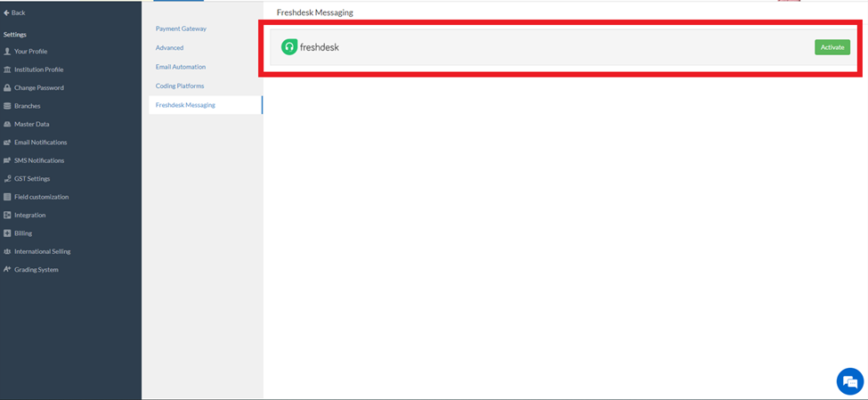
Task: Click the International Selling icon
Action: click(7, 251)
